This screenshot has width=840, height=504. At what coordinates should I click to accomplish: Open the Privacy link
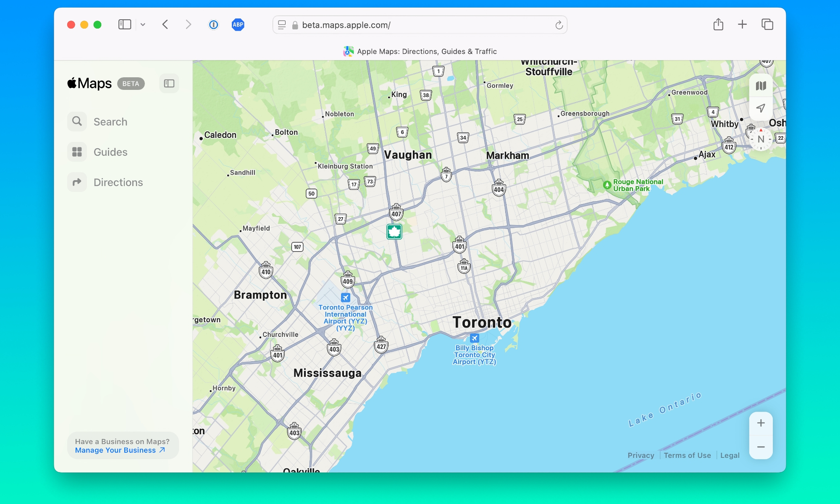coord(640,455)
